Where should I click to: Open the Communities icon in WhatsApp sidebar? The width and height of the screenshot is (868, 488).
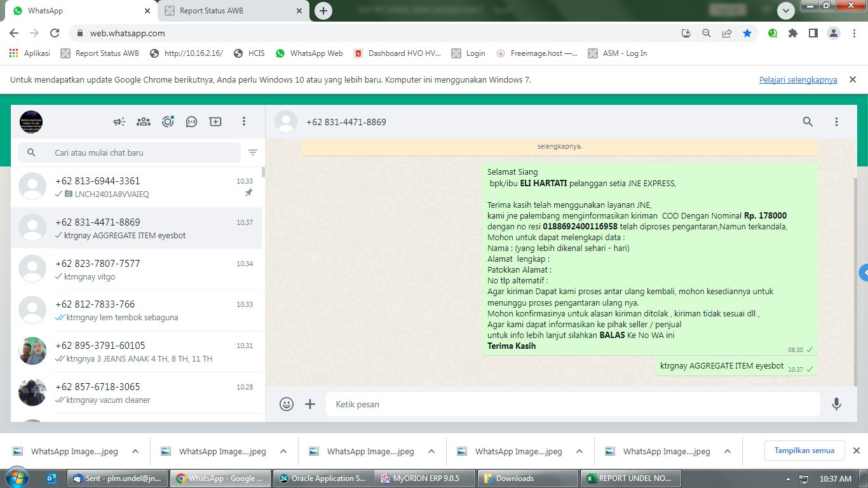tap(144, 121)
